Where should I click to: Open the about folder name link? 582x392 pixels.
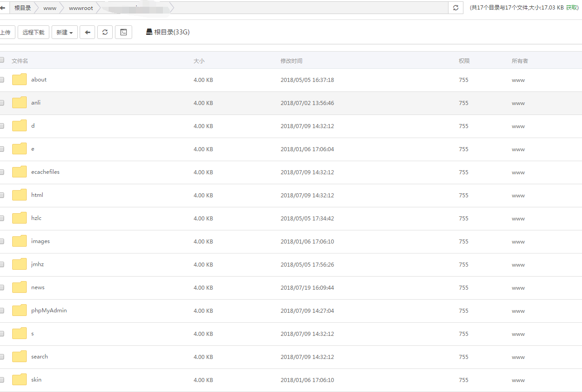39,80
